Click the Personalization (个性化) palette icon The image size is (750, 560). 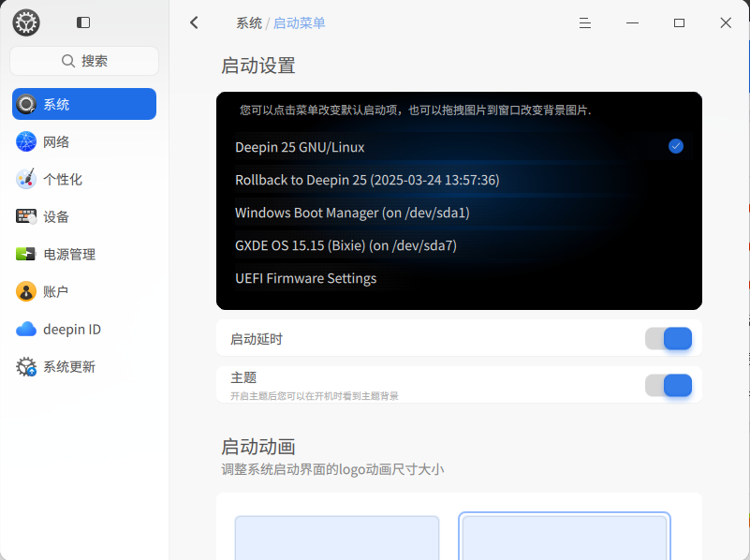tap(26, 179)
